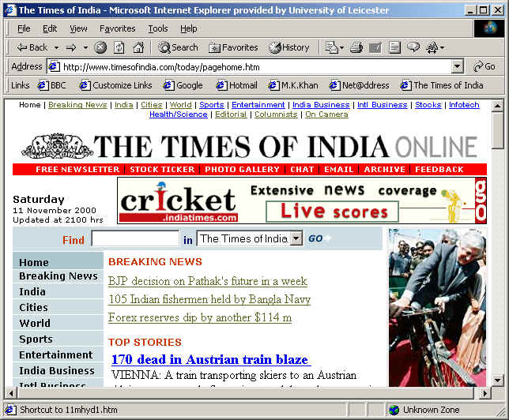Image resolution: width=509 pixels, height=420 pixels.
Task: Follow the Stocks top navigation link
Action: click(428, 105)
